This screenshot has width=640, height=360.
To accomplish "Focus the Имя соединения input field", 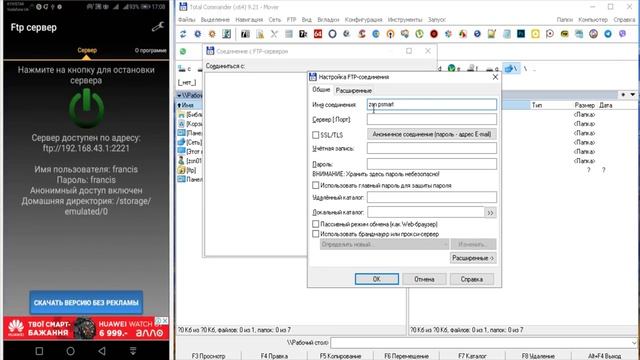I will (x=432, y=104).
